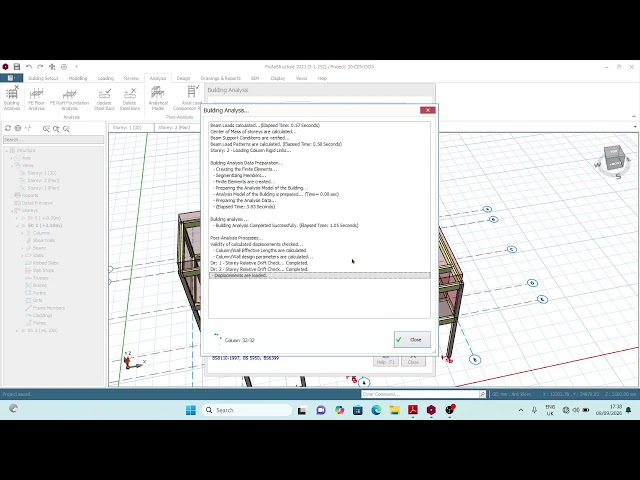Click Close in background Building Analysis window

tap(413, 360)
